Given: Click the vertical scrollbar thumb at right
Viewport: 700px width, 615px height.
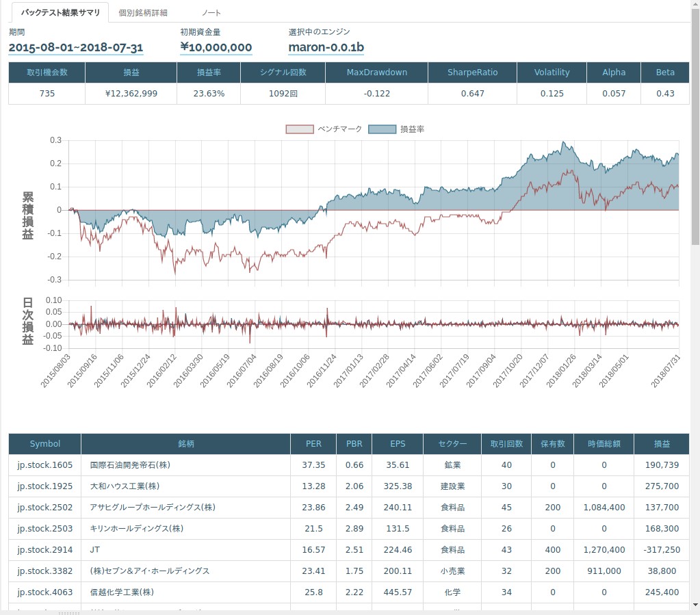Looking at the screenshot, I should pos(695,123).
